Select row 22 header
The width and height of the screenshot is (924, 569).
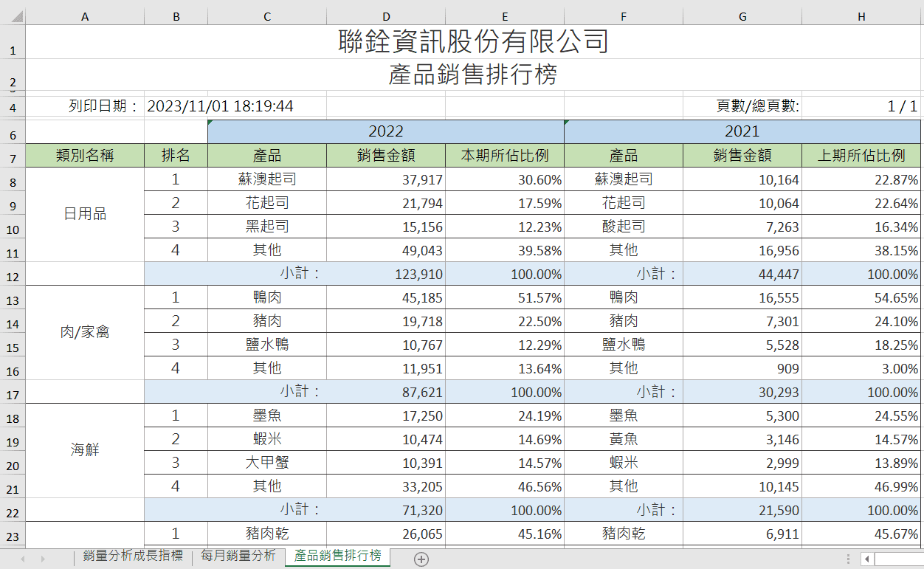[x=13, y=510]
